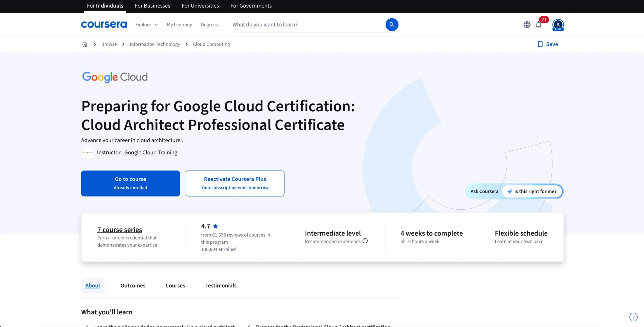
Task: Click the 'Intermediate level' heading
Action: (x=333, y=233)
